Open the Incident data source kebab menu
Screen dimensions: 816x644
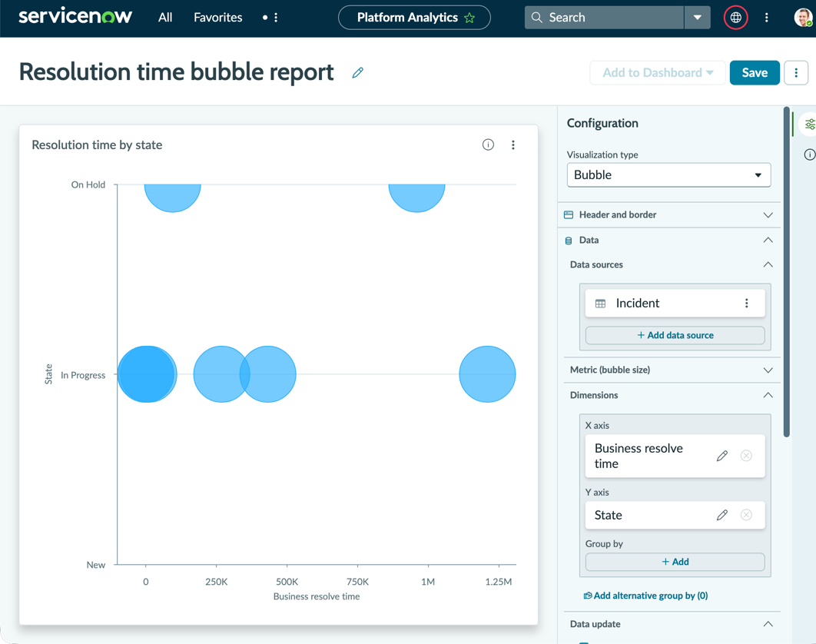(746, 303)
